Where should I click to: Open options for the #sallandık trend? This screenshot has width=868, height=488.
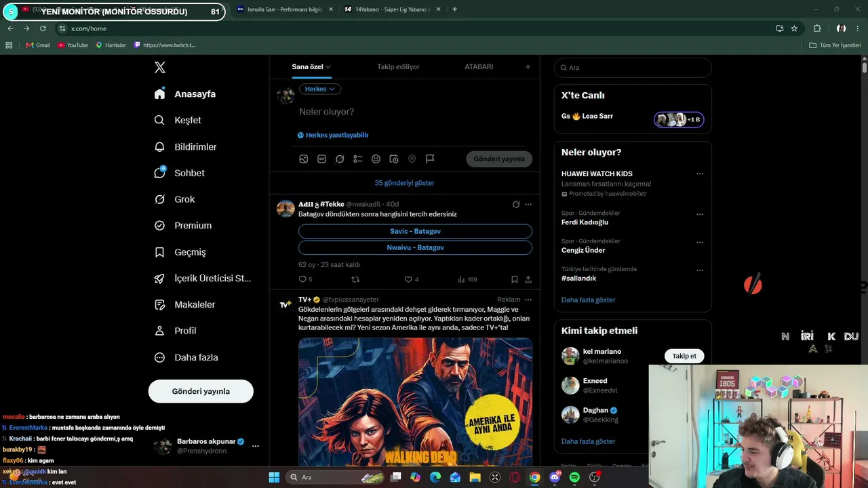[x=700, y=270]
